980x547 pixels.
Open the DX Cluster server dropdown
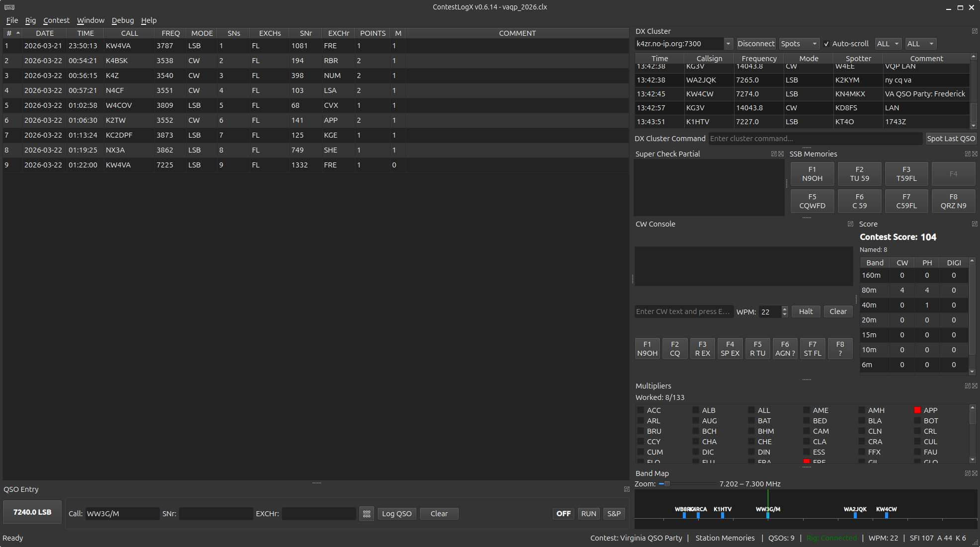coord(728,44)
